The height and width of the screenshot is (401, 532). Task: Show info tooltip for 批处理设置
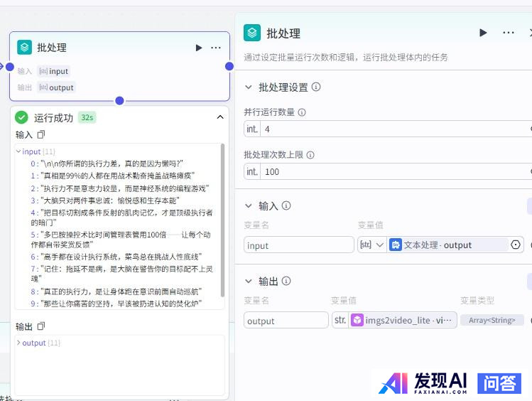click(316, 87)
